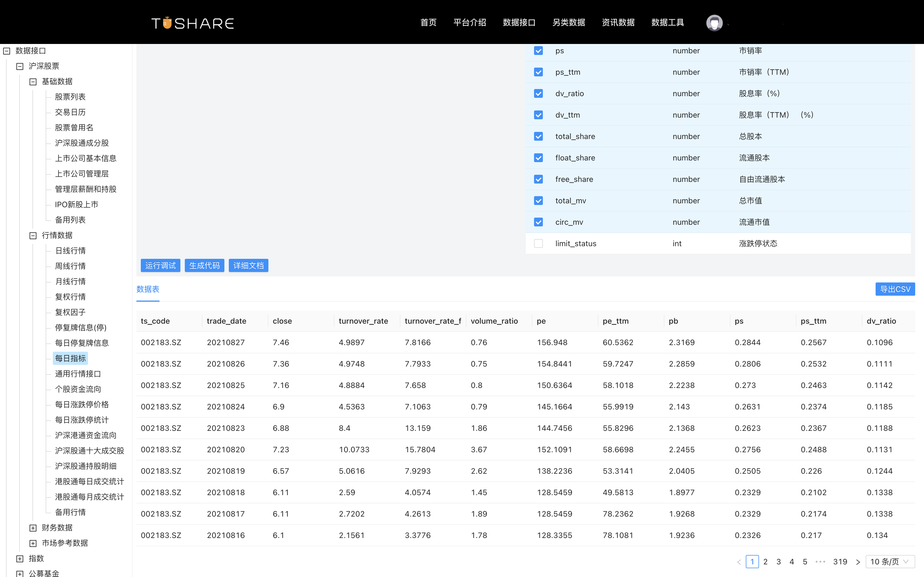The width and height of the screenshot is (924, 577).
Task: Go to next page with the right arrow
Action: 859,561
